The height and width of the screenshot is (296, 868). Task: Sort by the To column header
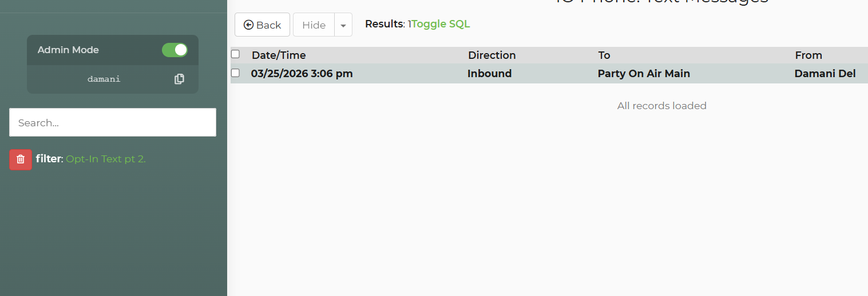(x=604, y=55)
